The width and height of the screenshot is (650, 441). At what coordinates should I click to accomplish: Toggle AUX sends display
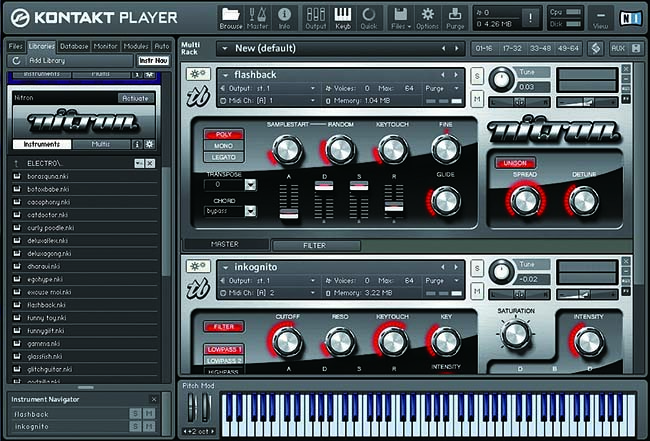coord(618,48)
